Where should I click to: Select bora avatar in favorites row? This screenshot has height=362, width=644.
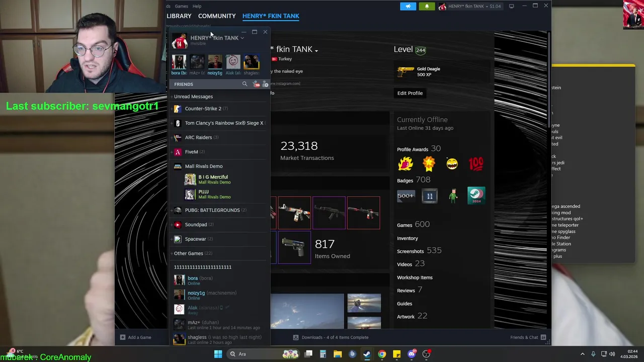[x=179, y=62]
